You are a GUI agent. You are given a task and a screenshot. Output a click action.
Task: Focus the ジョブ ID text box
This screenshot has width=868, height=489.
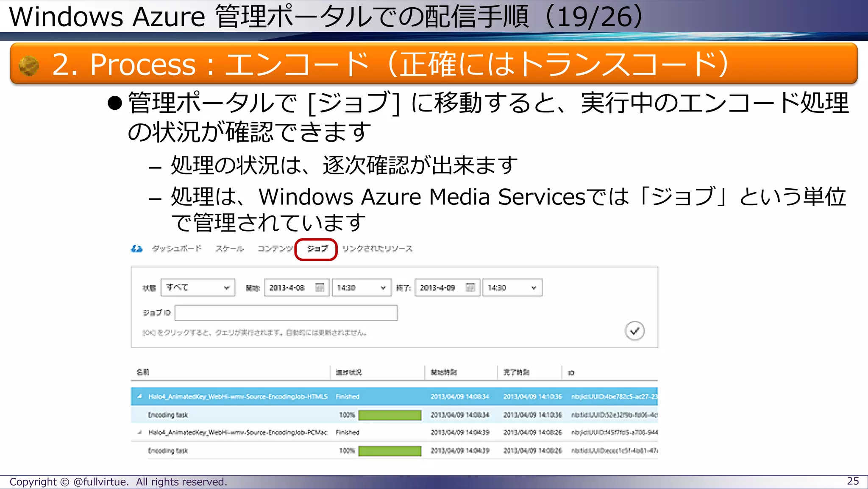pos(286,313)
